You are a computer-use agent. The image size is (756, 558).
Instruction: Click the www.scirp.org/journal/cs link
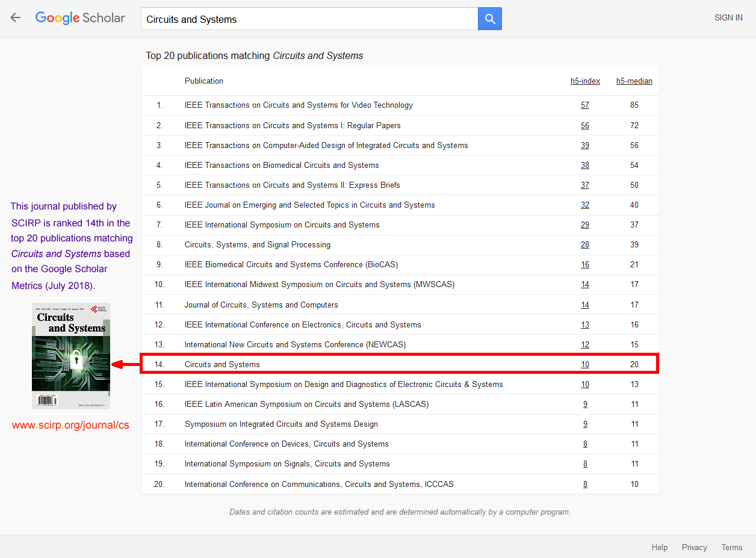70,425
